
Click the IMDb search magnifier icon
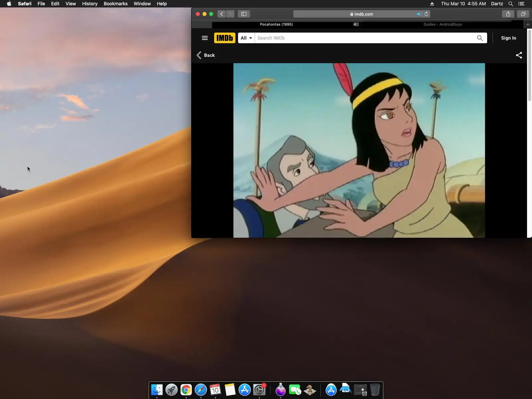(480, 38)
